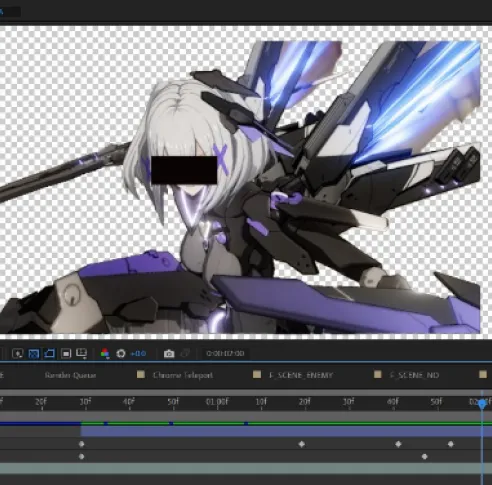Switch to the Render Queue tab
Screen dimensions: 492x485
click(70, 375)
